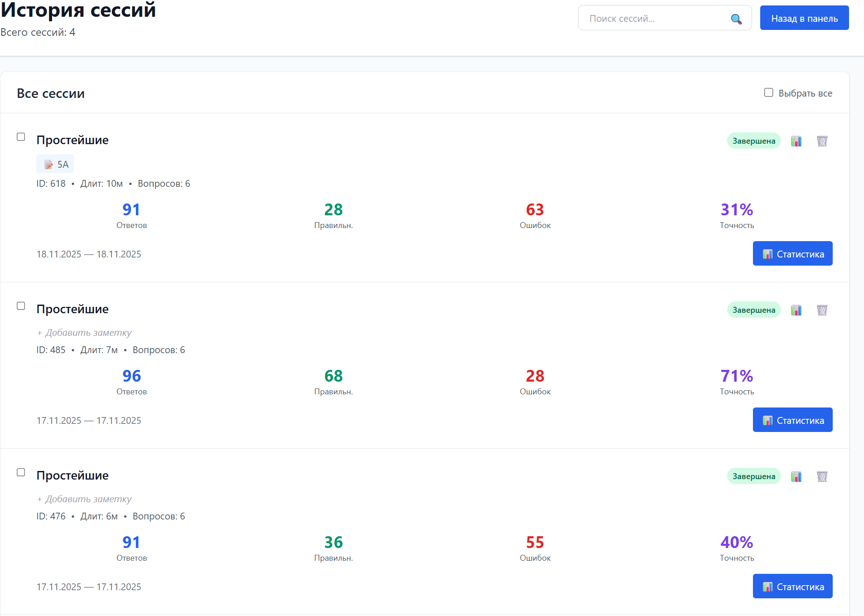The width and height of the screenshot is (864, 616).
Task: Open chart icon for session ID 618
Action: (x=796, y=141)
